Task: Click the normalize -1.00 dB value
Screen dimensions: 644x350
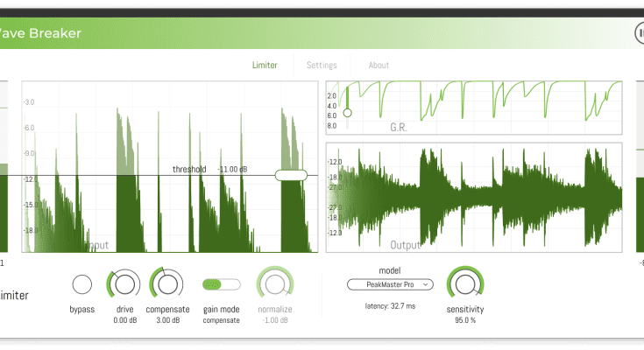Action: 274,320
